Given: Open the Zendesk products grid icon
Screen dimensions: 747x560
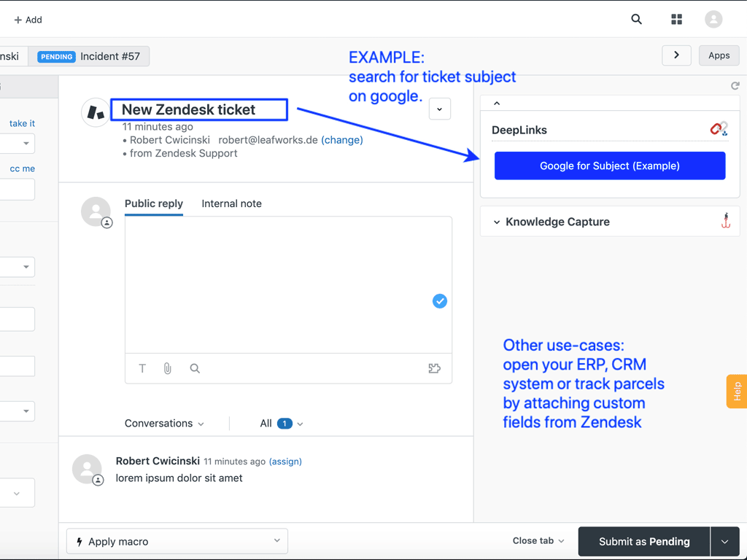Looking at the screenshot, I should pyautogui.click(x=676, y=20).
